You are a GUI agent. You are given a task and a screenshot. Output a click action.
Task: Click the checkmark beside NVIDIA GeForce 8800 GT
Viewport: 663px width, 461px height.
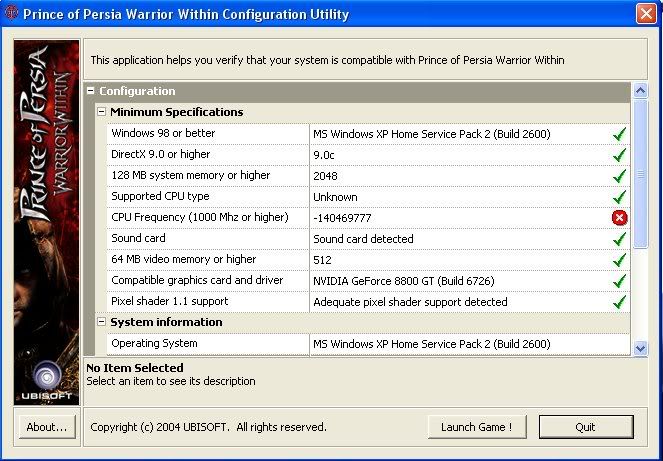tap(619, 281)
